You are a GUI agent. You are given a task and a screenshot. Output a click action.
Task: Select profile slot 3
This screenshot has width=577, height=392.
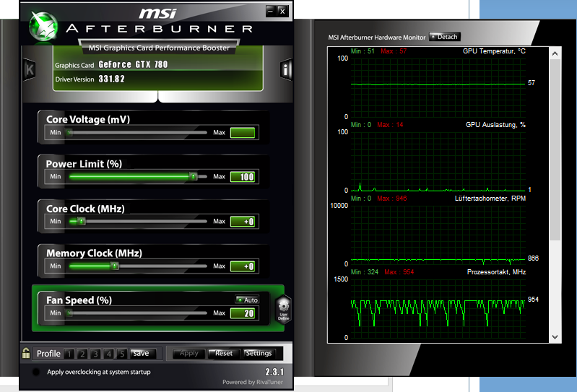coord(95,354)
